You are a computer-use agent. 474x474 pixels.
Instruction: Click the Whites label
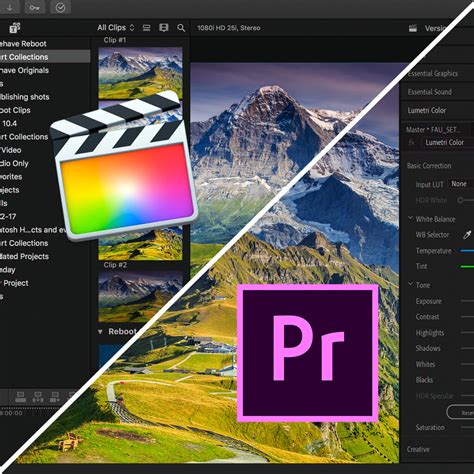[425, 364]
